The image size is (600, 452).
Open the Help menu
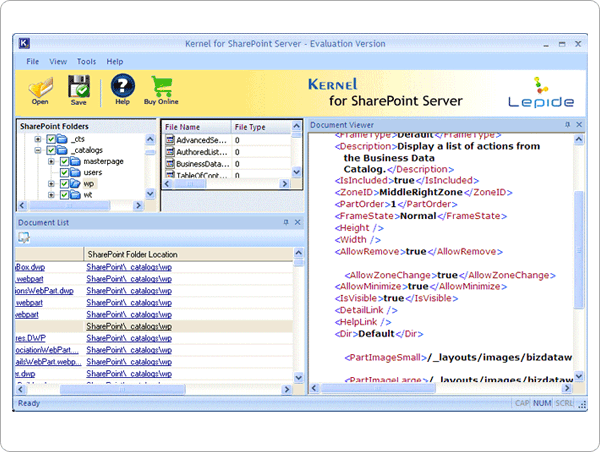pyautogui.click(x=115, y=61)
